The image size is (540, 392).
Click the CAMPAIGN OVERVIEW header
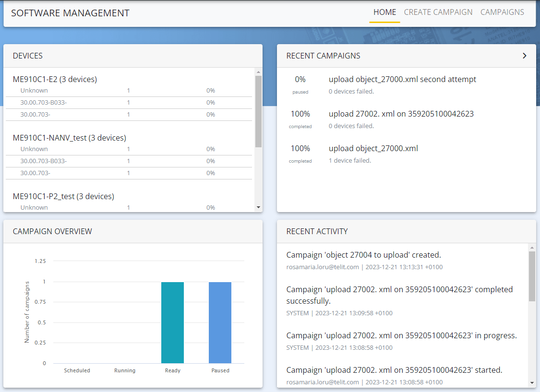tap(52, 231)
